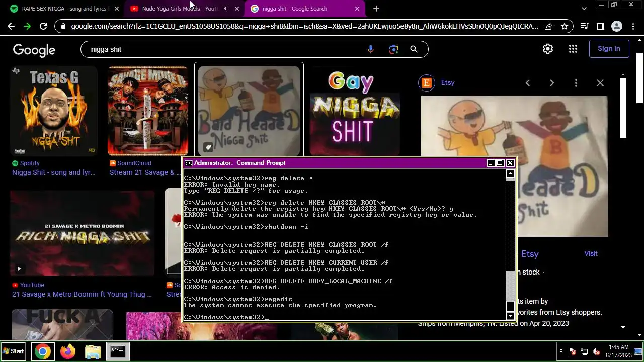The width and height of the screenshot is (644, 362).
Task: Open the Google apps grid
Action: [x=573, y=49]
